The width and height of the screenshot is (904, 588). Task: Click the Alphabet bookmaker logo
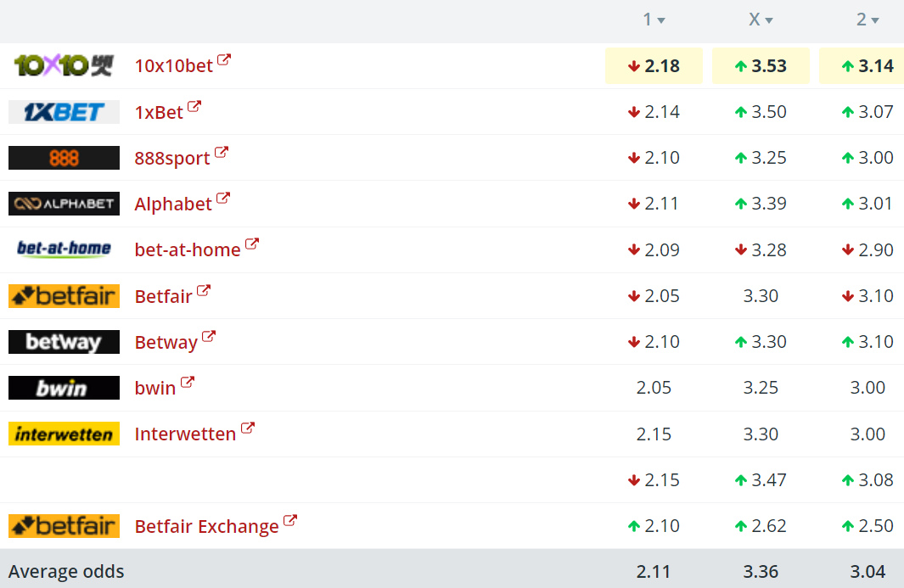[64, 204]
